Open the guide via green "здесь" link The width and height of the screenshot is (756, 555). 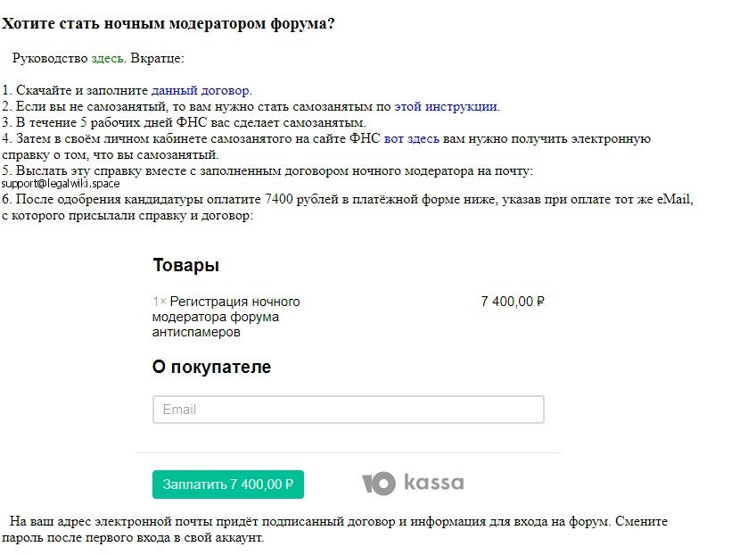coord(108,58)
